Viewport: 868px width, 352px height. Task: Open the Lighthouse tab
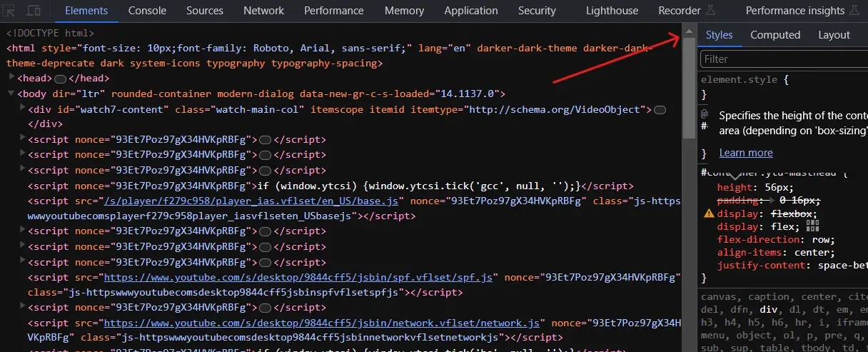click(x=612, y=11)
